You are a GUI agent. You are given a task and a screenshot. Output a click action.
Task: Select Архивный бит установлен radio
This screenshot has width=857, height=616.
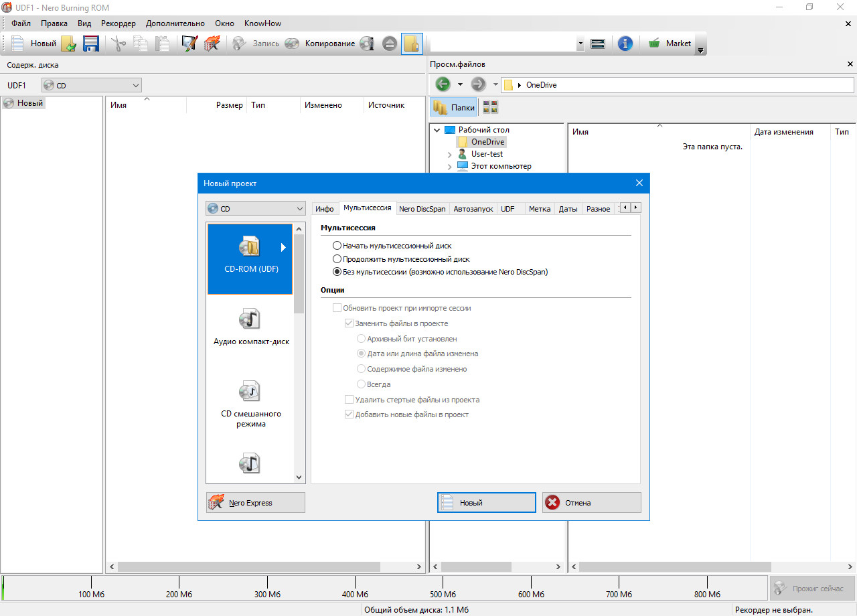click(362, 339)
